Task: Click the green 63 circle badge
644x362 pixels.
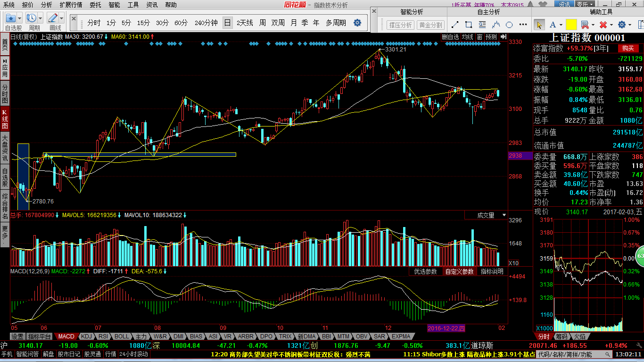Action: coord(640,256)
